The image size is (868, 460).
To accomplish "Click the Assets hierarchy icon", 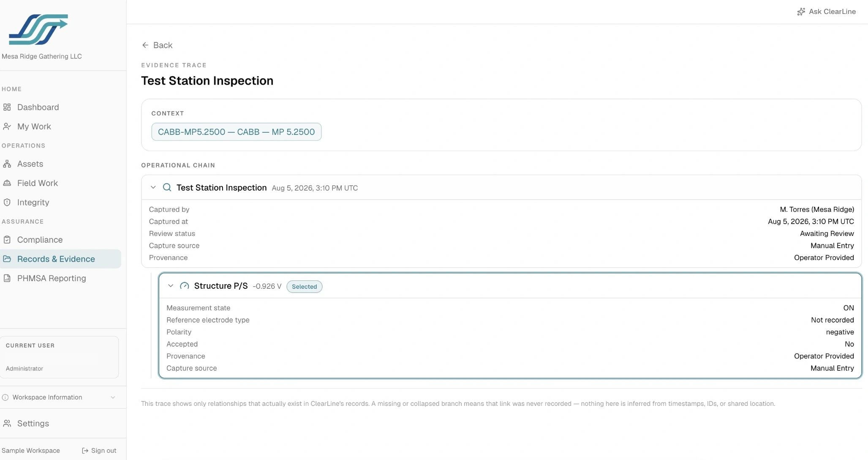I will pos(7,164).
